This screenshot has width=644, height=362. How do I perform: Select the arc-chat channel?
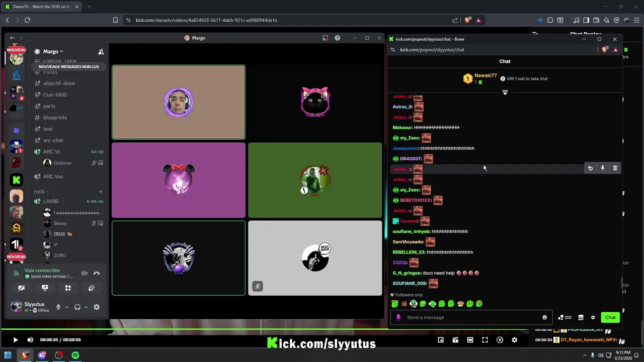coord(53,140)
